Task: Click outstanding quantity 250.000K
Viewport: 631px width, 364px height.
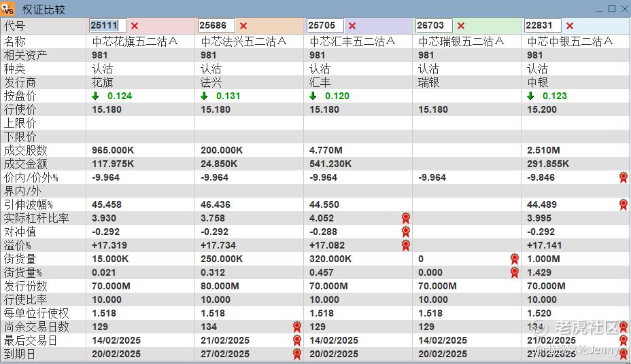Action: [x=222, y=259]
